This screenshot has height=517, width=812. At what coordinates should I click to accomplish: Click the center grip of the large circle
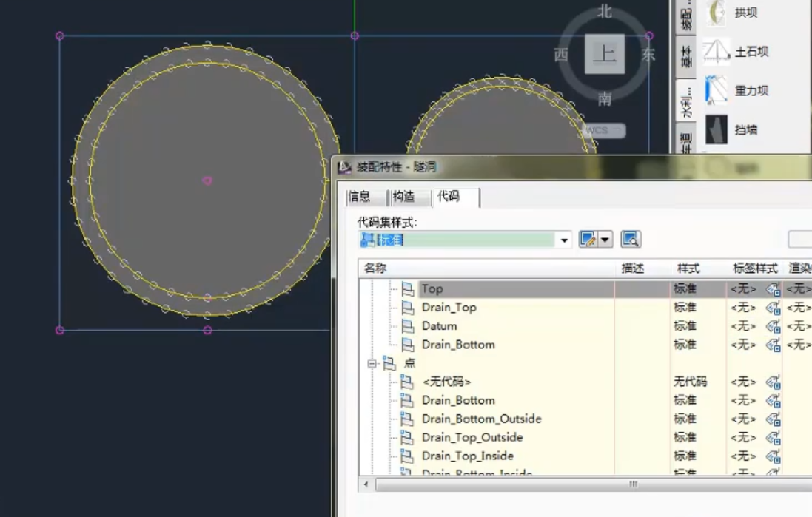pos(207,180)
